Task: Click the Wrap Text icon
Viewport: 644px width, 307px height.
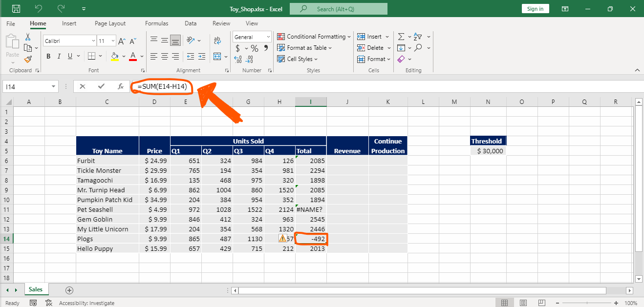Action: (x=217, y=40)
